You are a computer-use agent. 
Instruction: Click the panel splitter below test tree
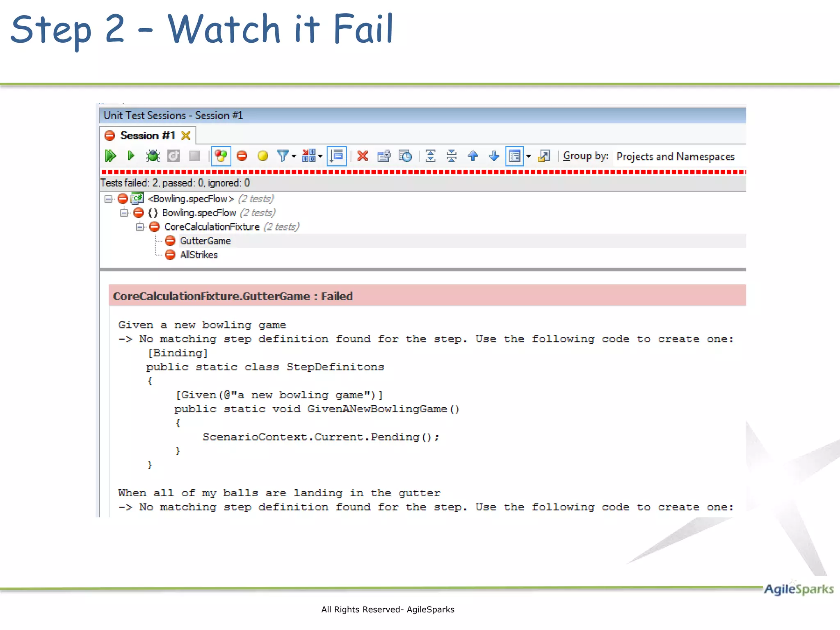(422, 269)
